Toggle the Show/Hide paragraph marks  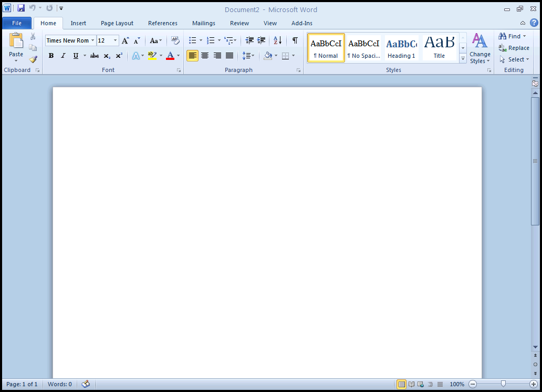(x=295, y=40)
